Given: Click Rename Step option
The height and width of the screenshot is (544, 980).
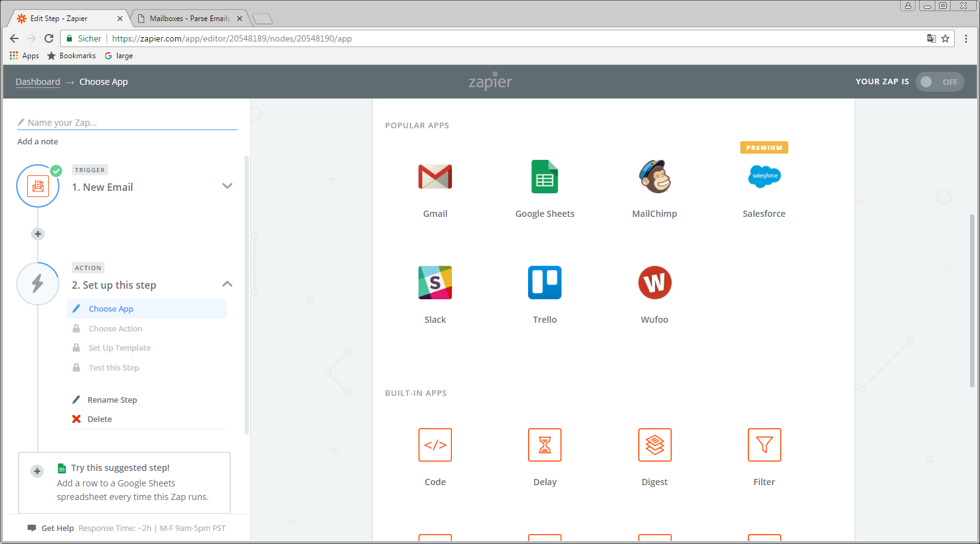Looking at the screenshot, I should (112, 400).
